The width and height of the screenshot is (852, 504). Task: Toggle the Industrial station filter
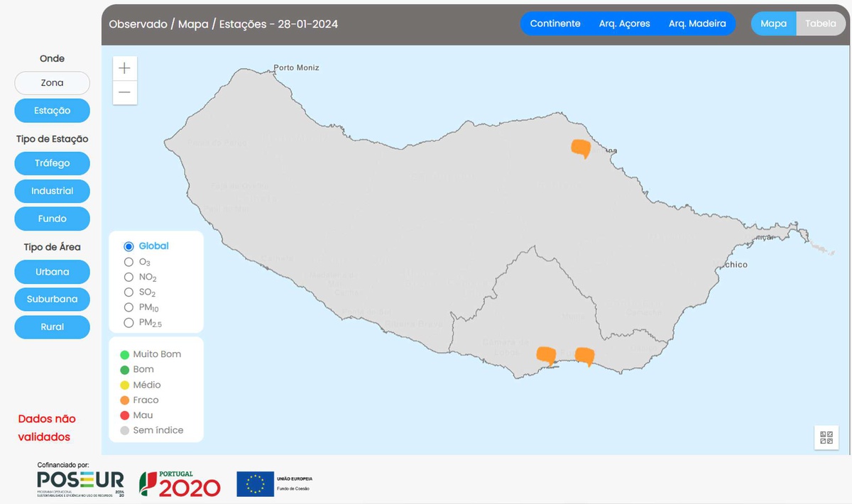click(52, 191)
